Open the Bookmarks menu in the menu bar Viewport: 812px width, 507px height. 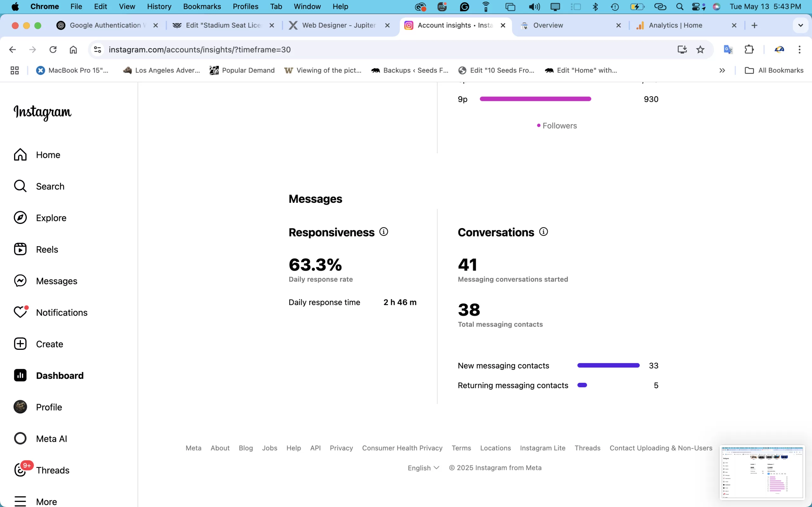pyautogui.click(x=202, y=6)
